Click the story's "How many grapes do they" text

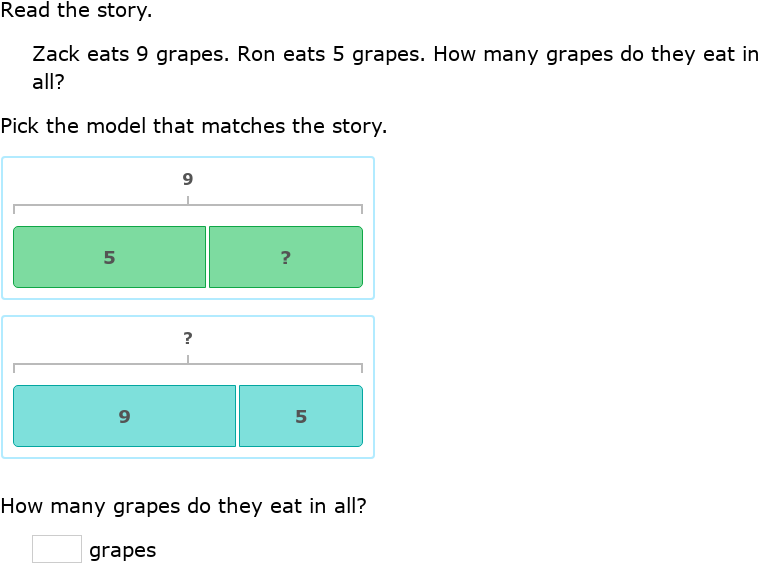point(562,54)
